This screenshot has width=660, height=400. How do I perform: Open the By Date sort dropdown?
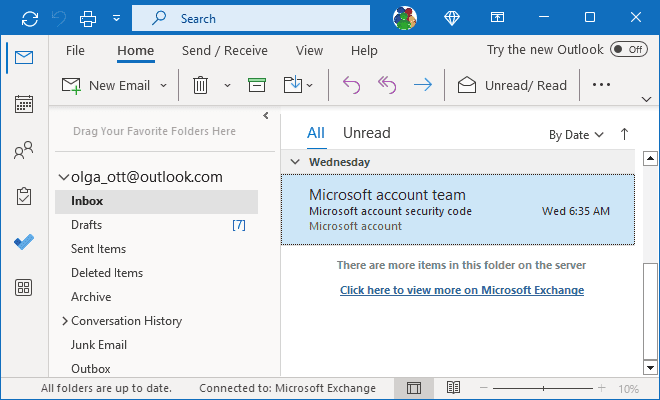(x=576, y=134)
